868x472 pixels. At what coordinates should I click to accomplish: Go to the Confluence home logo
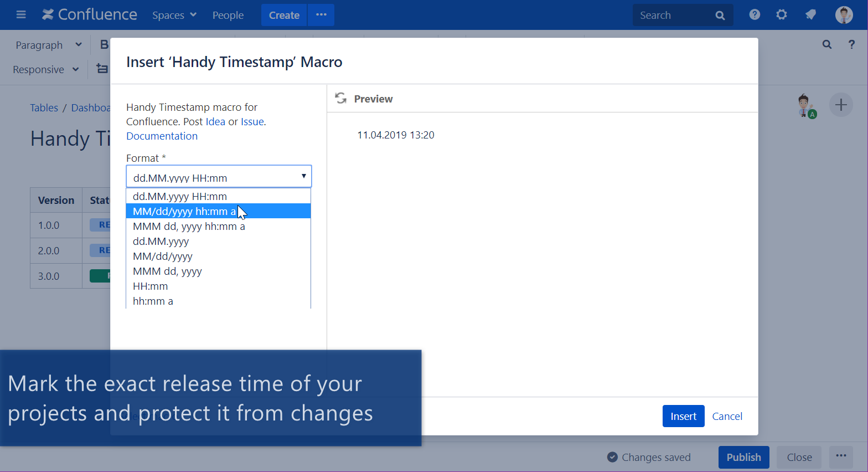coord(90,15)
